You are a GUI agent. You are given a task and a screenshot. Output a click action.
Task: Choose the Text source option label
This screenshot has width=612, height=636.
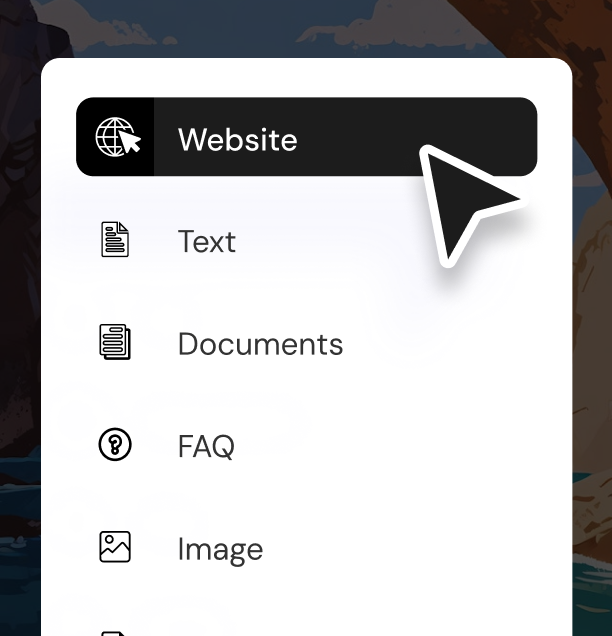tap(206, 241)
